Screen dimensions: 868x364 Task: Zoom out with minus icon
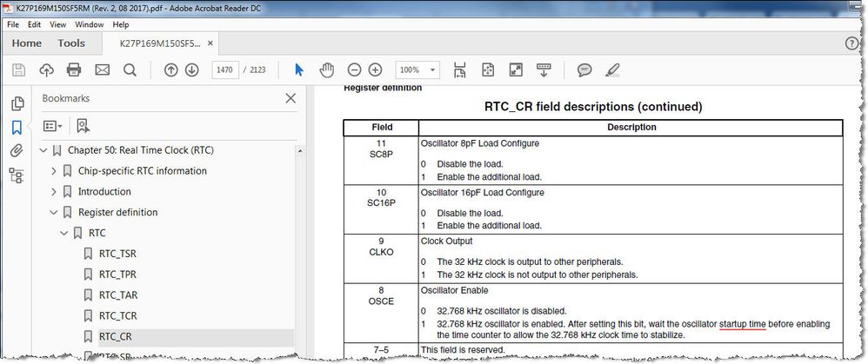click(354, 69)
